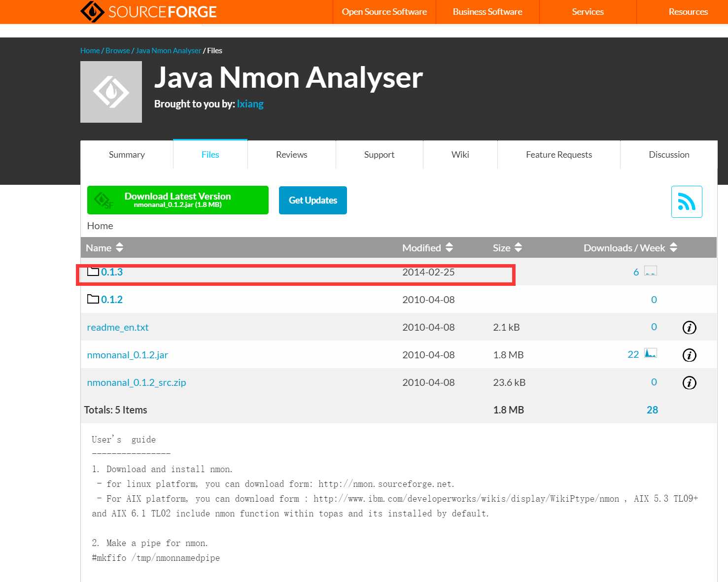Go to Home breadcrumb link

tap(90, 51)
